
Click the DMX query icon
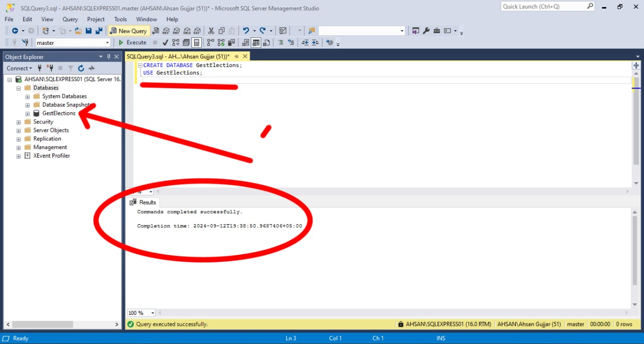(177, 31)
